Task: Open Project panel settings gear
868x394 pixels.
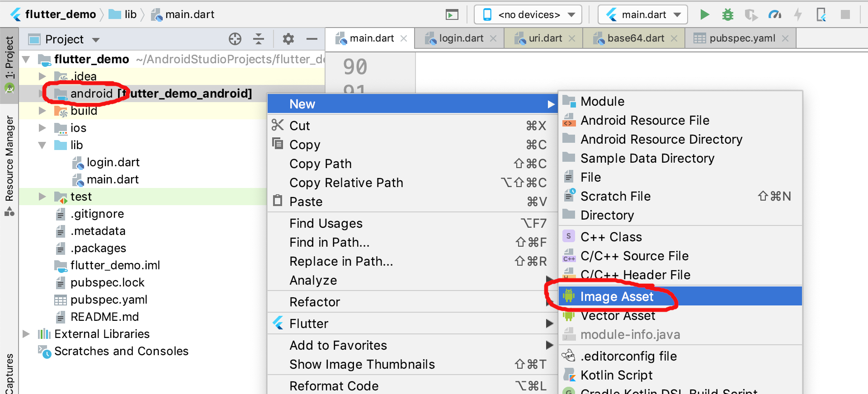Action: [288, 39]
